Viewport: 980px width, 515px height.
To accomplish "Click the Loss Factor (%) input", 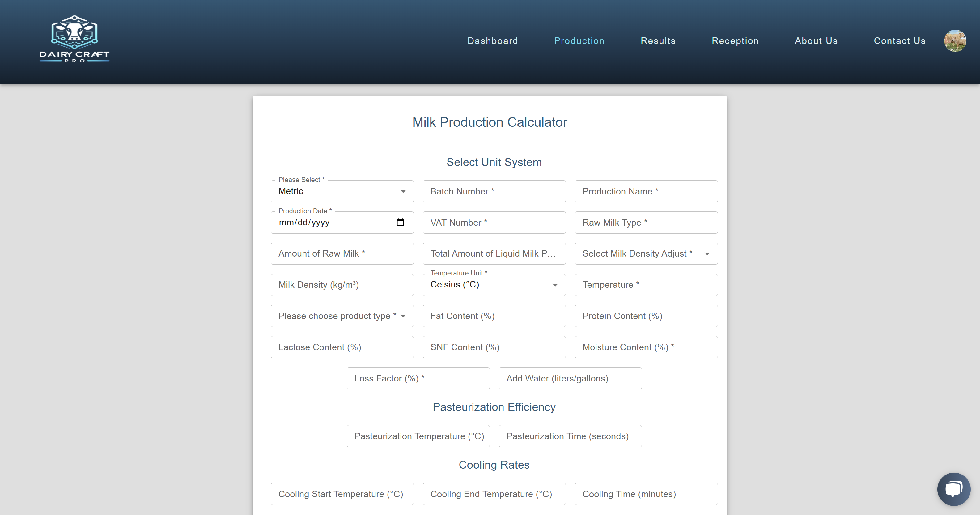I will point(418,378).
